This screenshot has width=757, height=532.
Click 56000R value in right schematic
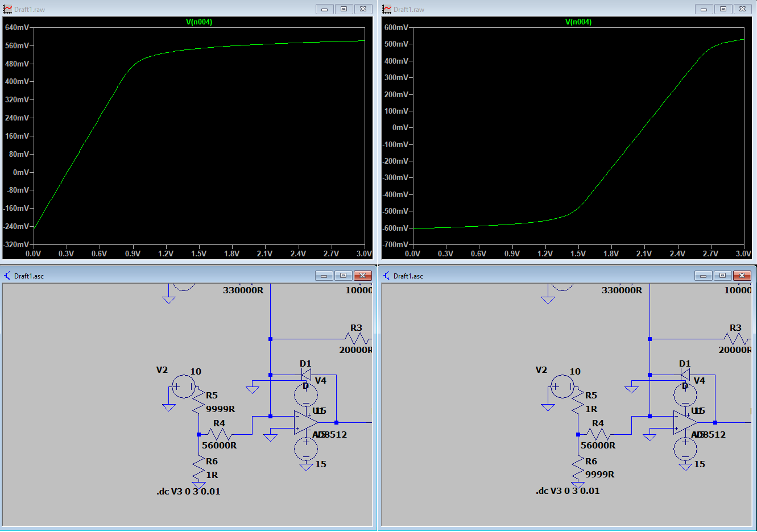[x=598, y=446]
